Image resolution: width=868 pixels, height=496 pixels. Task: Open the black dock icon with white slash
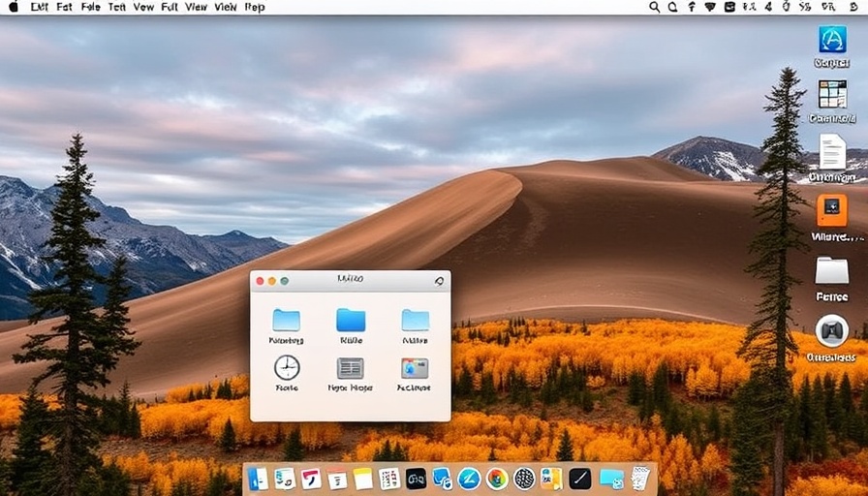click(x=580, y=479)
